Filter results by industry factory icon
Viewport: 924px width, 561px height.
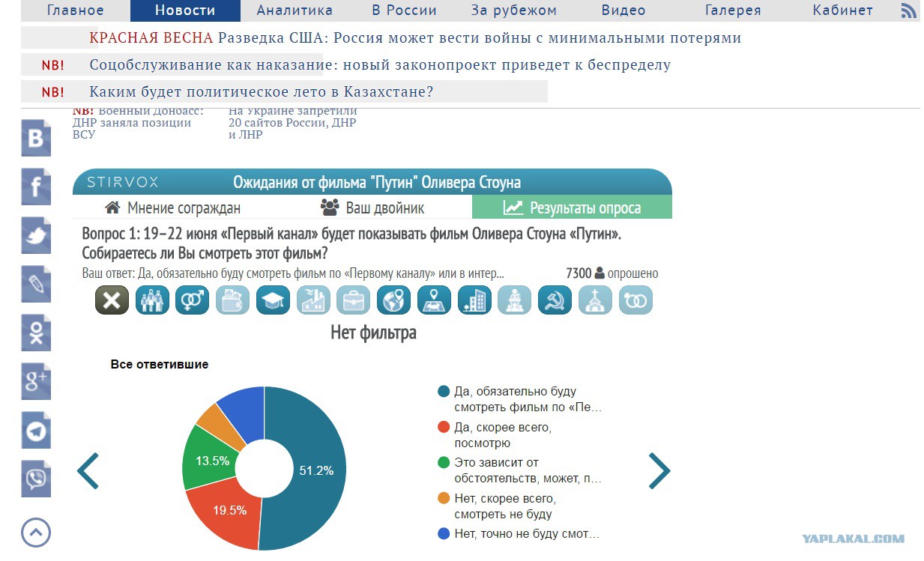tap(313, 300)
